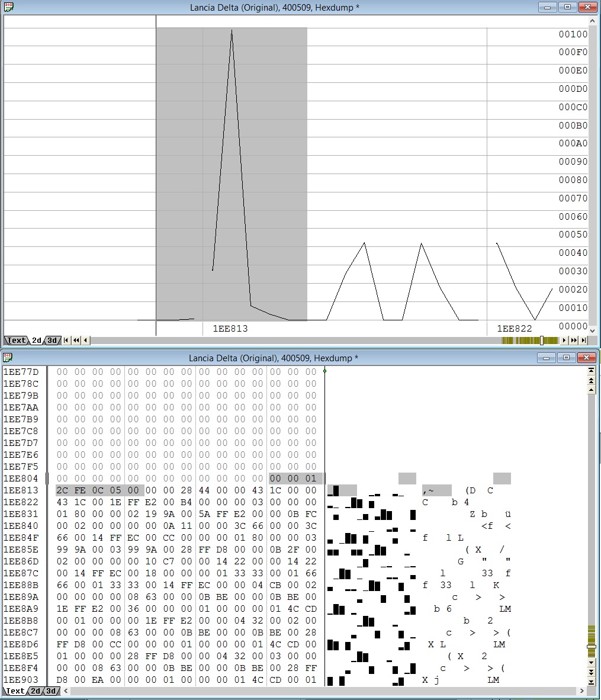Click scroll down arrow of top graph window
This screenshot has width=601, height=700.
593,331
